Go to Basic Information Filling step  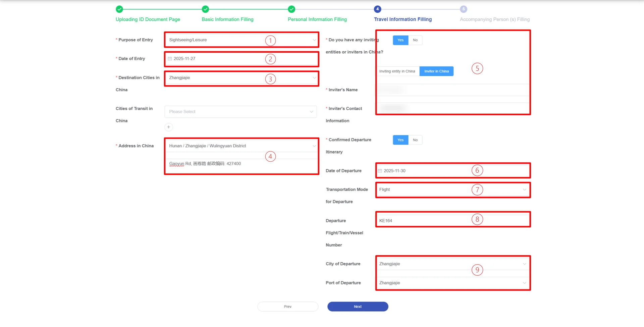[x=228, y=19]
